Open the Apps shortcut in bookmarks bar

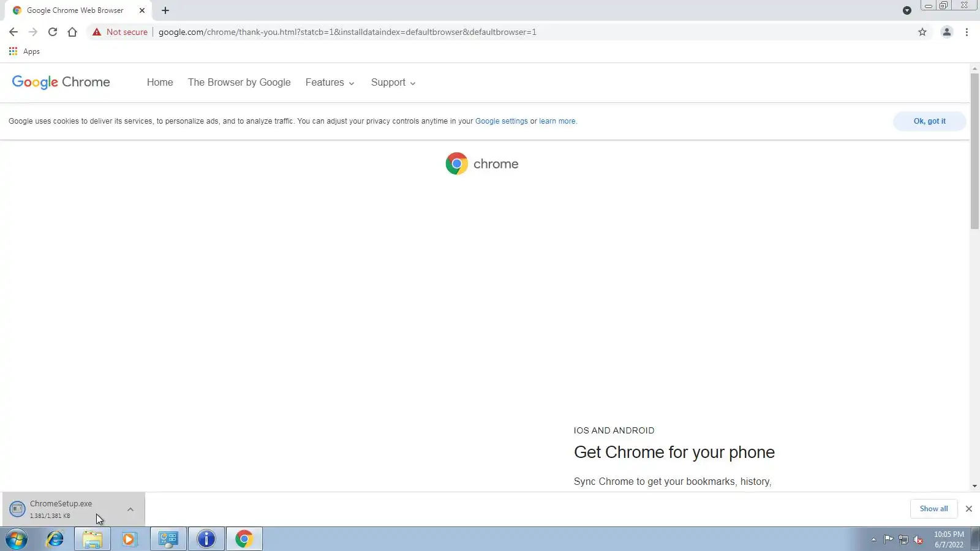click(x=24, y=51)
